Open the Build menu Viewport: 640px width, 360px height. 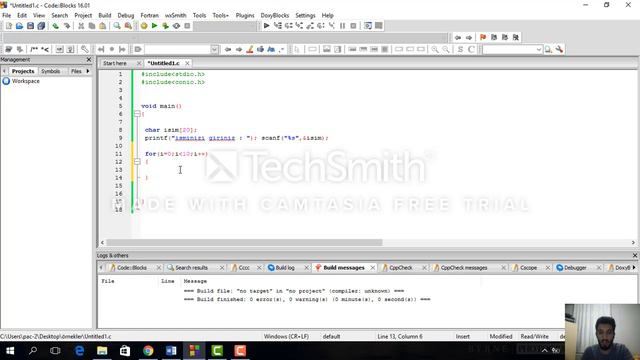104,15
